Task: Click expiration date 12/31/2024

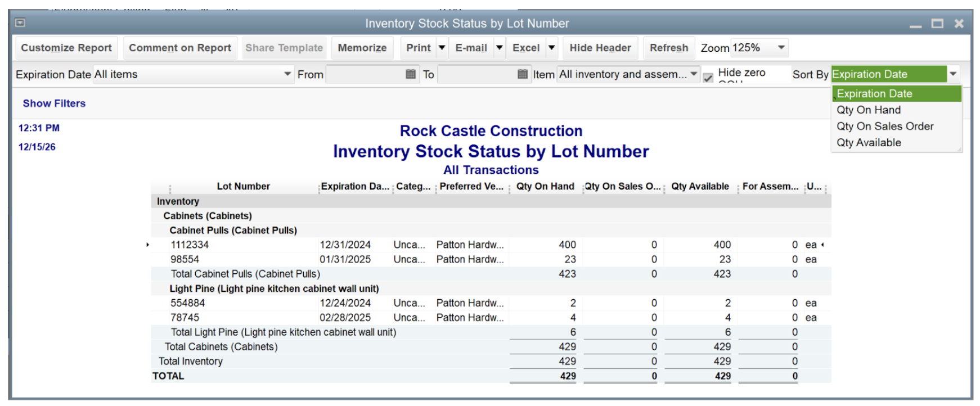Action: 345,245
